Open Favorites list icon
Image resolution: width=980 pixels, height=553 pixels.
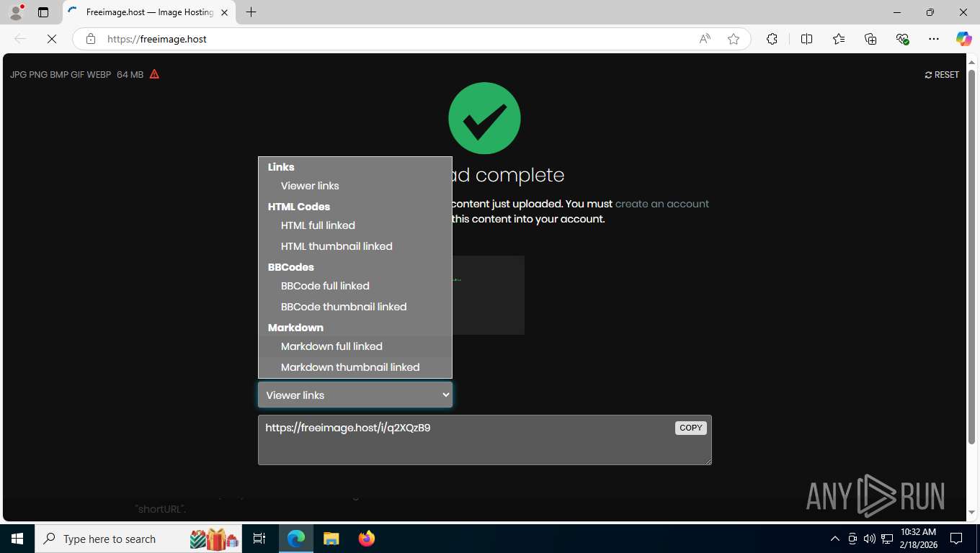click(x=839, y=39)
